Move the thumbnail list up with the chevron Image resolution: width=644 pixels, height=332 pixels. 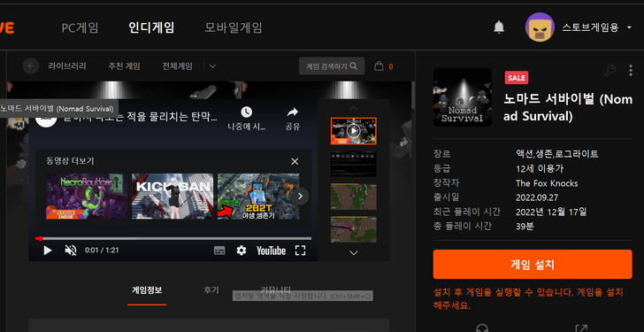(354, 109)
